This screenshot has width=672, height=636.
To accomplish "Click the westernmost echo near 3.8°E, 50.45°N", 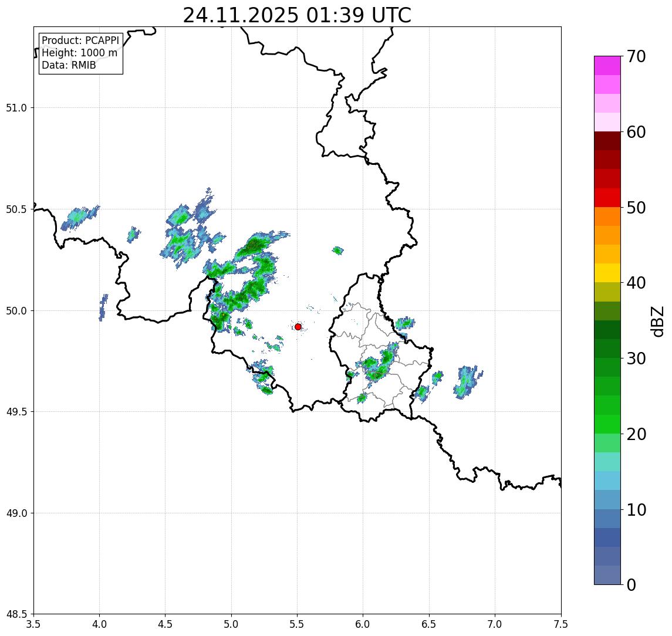I will [80, 217].
